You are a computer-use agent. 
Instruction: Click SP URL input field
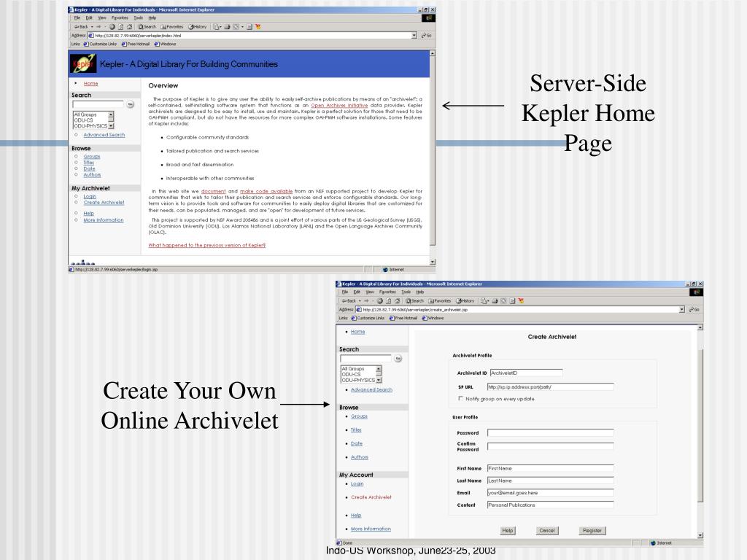point(550,387)
